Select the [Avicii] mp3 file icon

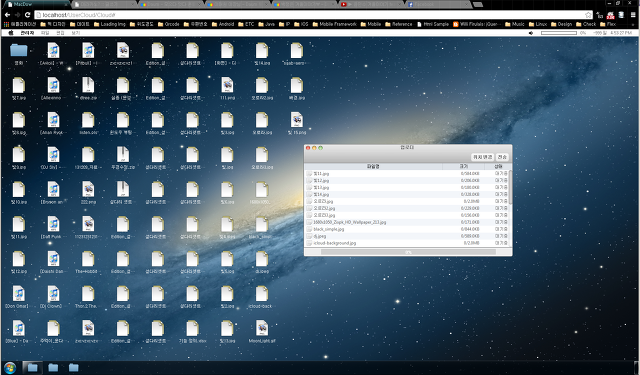(x=53, y=51)
